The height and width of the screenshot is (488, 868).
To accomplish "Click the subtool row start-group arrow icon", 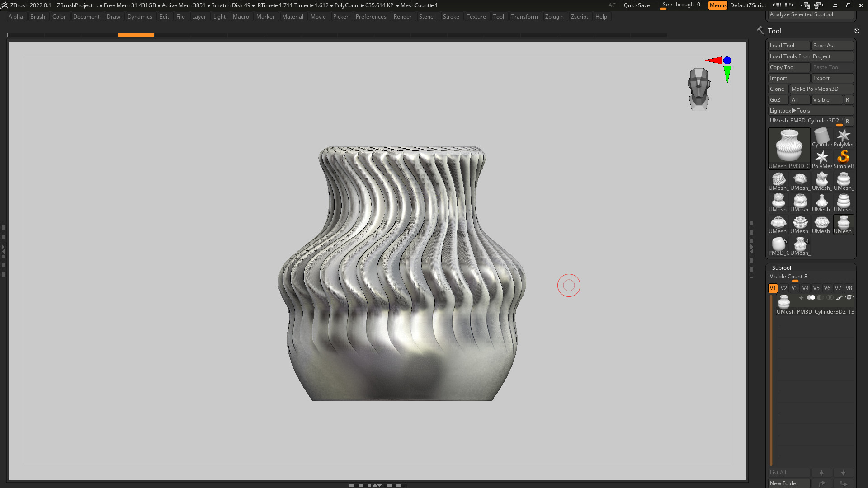I will point(801,297).
